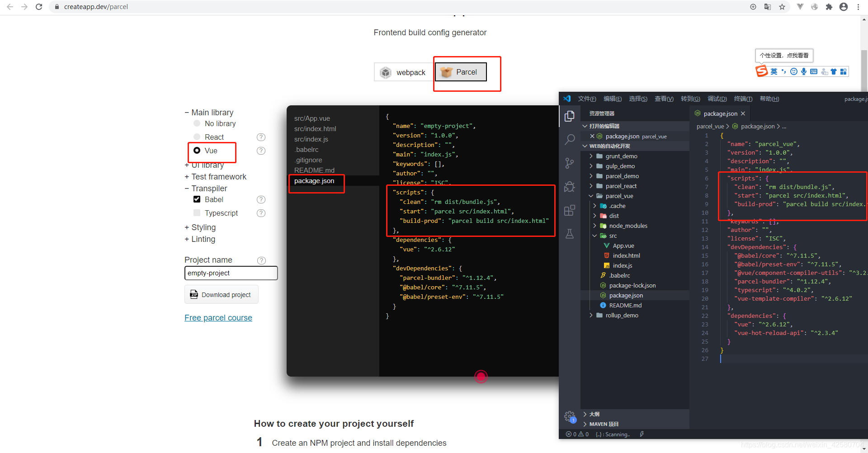Collapse the Transpiler section
Screen dimensions: 868x453
[206, 189]
